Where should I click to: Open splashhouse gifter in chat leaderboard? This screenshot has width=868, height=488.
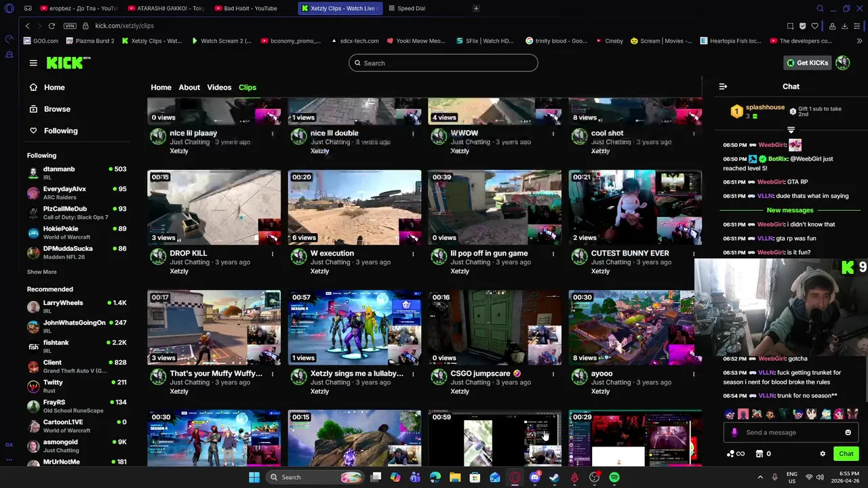coord(765,107)
